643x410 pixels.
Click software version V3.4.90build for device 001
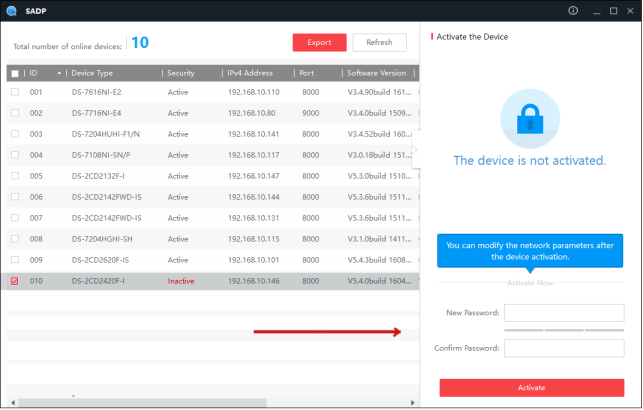pyautogui.click(x=379, y=92)
